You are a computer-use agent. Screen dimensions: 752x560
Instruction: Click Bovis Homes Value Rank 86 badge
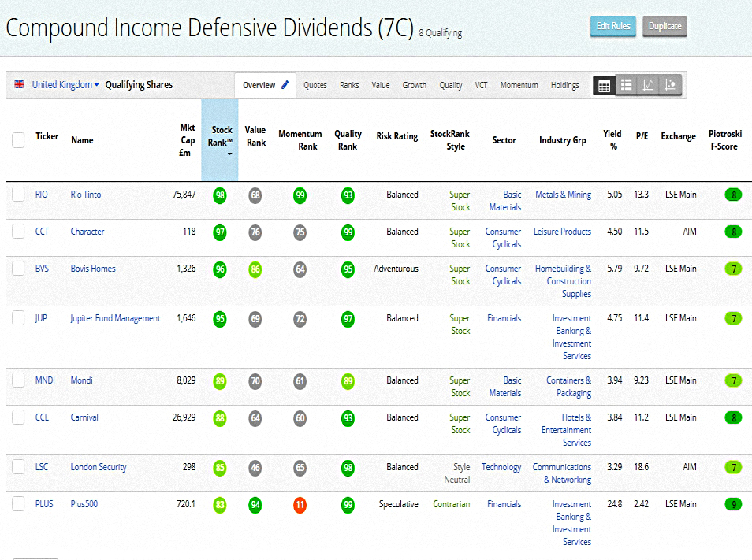[x=255, y=269]
